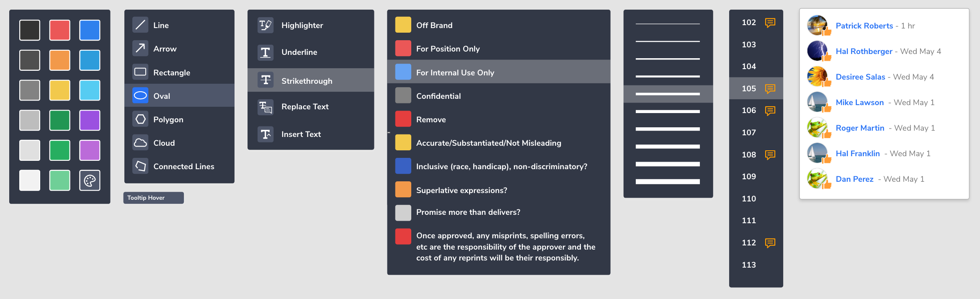
Task: Choose the thickest line weight option
Action: click(668, 181)
